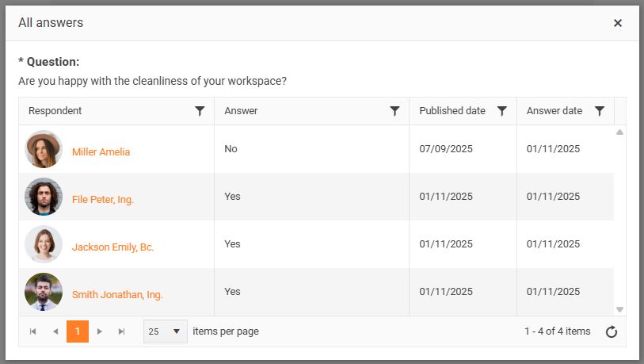The width and height of the screenshot is (644, 364).
Task: Open filter for Published date column
Action: (x=501, y=111)
